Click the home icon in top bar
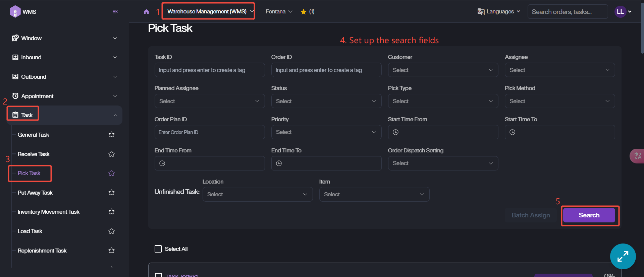 click(146, 12)
